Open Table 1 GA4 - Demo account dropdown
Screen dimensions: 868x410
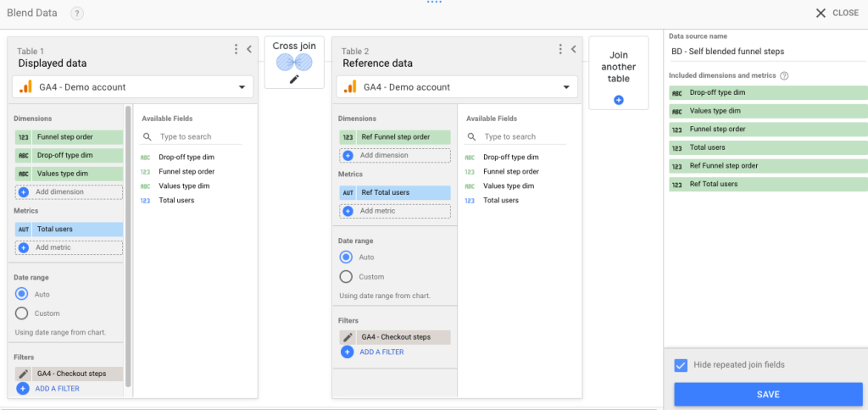pos(133,87)
